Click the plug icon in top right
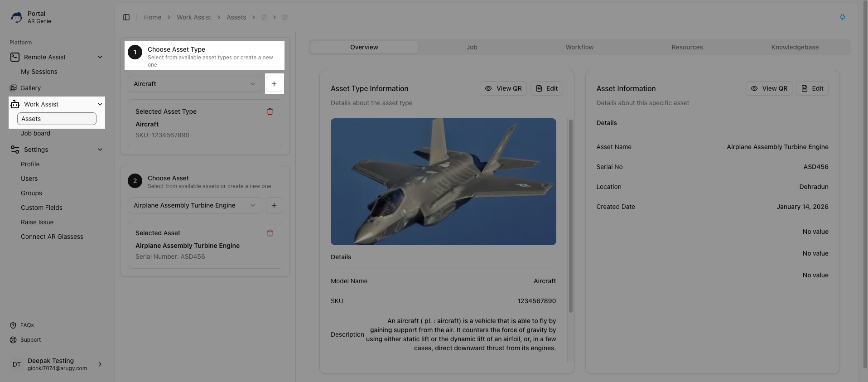The width and height of the screenshot is (868, 382). coord(842,17)
